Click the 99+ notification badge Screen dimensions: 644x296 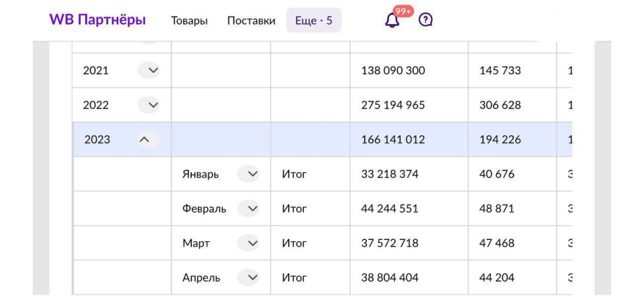[x=403, y=11]
